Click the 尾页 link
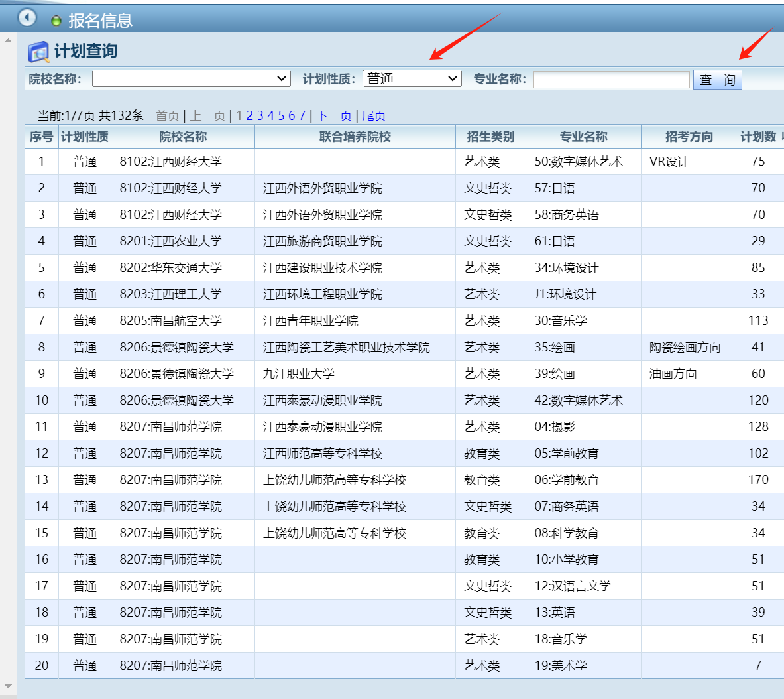Viewport: 784px width, 699px height. point(374,116)
